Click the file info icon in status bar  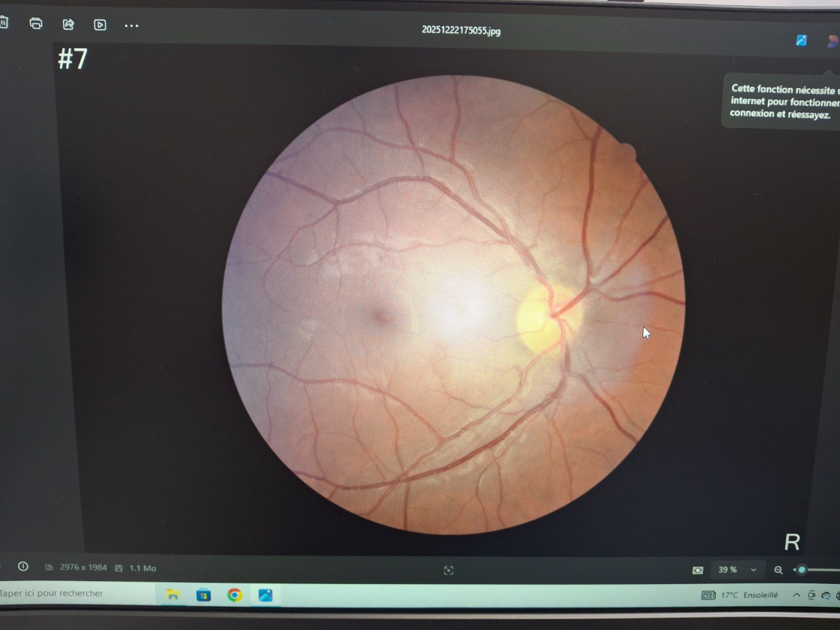click(23, 567)
